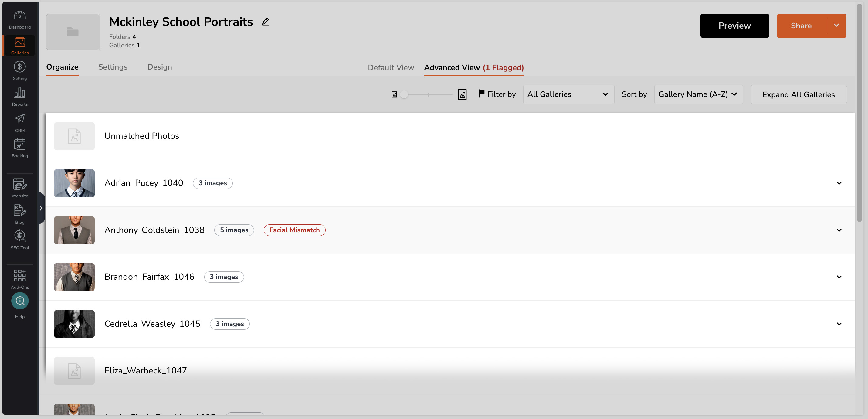
Task: Select the Brandon_Fairfax_1046 gallery name
Action: (149, 277)
